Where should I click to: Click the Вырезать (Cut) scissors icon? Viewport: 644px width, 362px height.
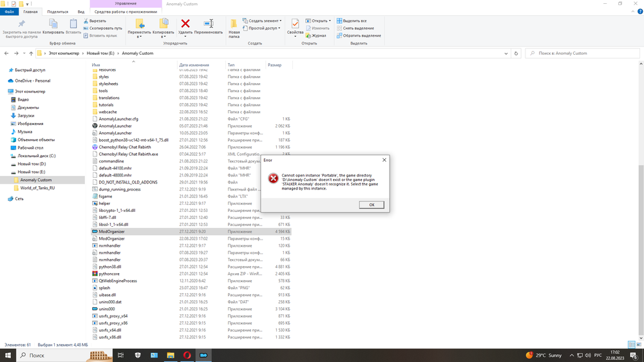click(x=86, y=21)
